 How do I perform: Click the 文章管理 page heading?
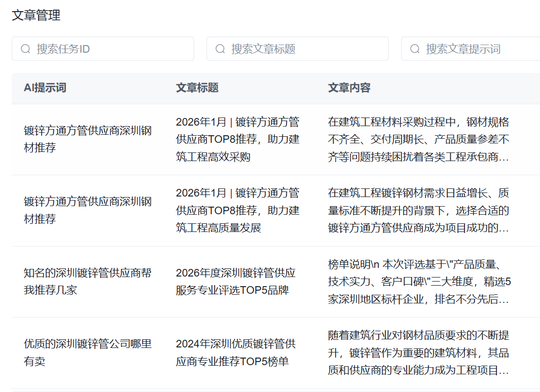pyautogui.click(x=36, y=15)
